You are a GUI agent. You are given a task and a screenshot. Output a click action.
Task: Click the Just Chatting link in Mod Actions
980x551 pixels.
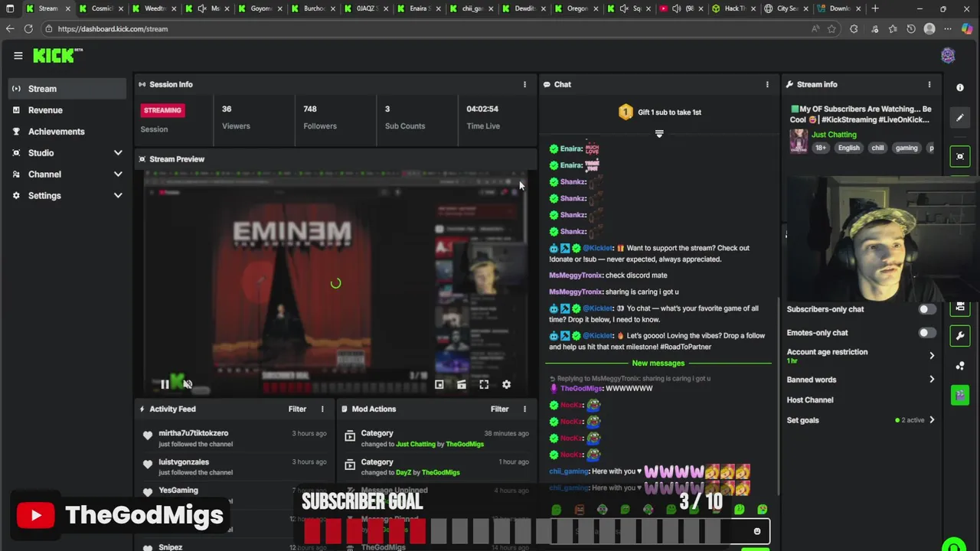point(416,444)
